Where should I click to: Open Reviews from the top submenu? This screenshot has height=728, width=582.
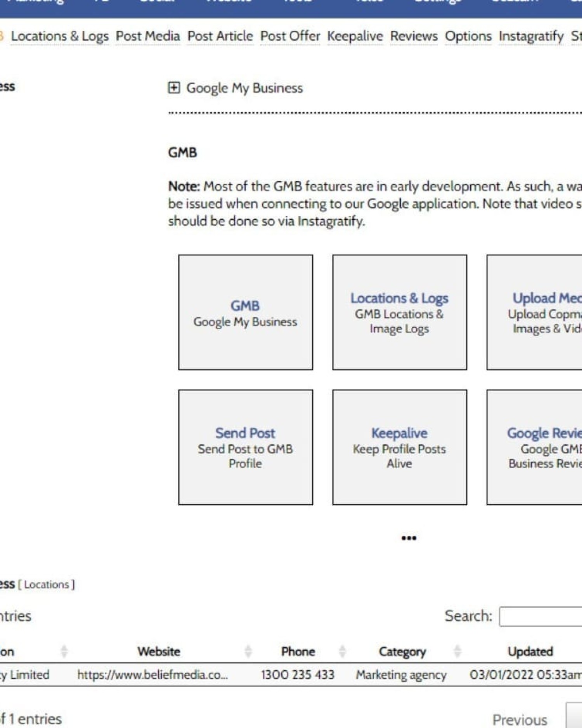pyautogui.click(x=414, y=36)
